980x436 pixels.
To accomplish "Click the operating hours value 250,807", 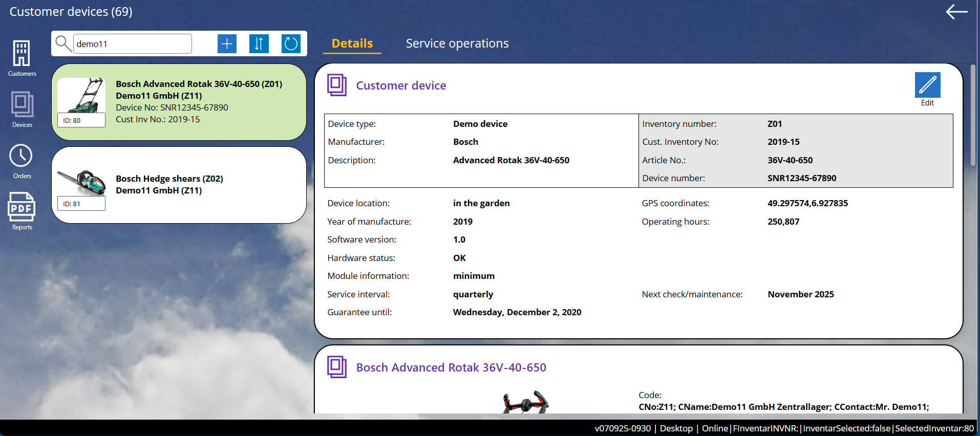I will click(x=783, y=222).
